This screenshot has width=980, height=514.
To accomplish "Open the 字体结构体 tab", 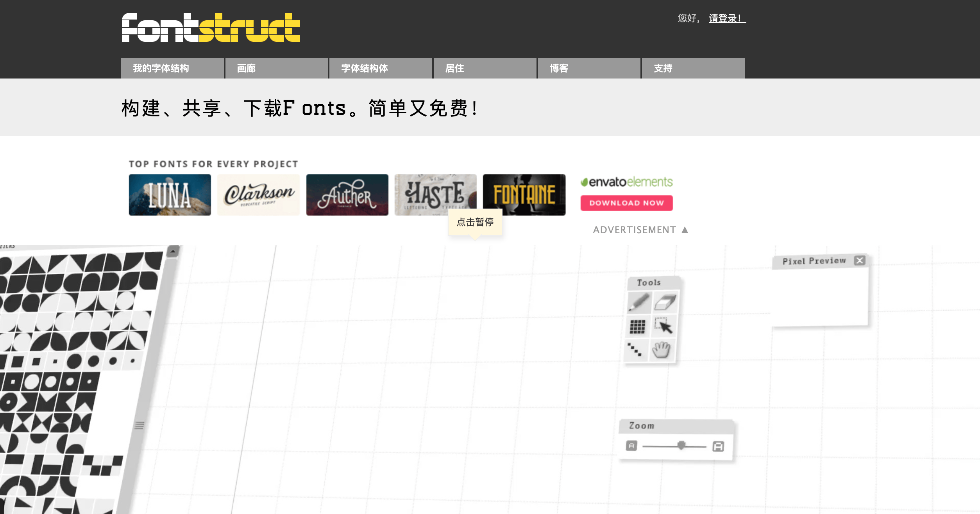I will click(x=381, y=68).
